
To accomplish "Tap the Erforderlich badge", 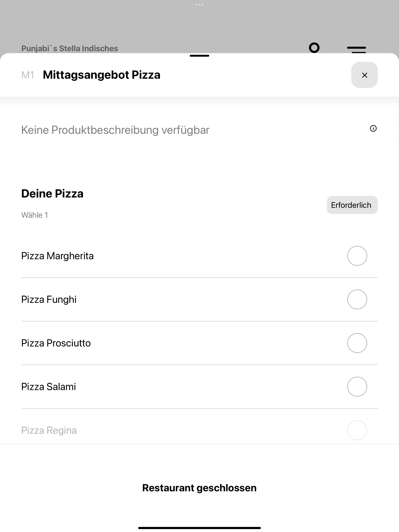I will pos(352,205).
